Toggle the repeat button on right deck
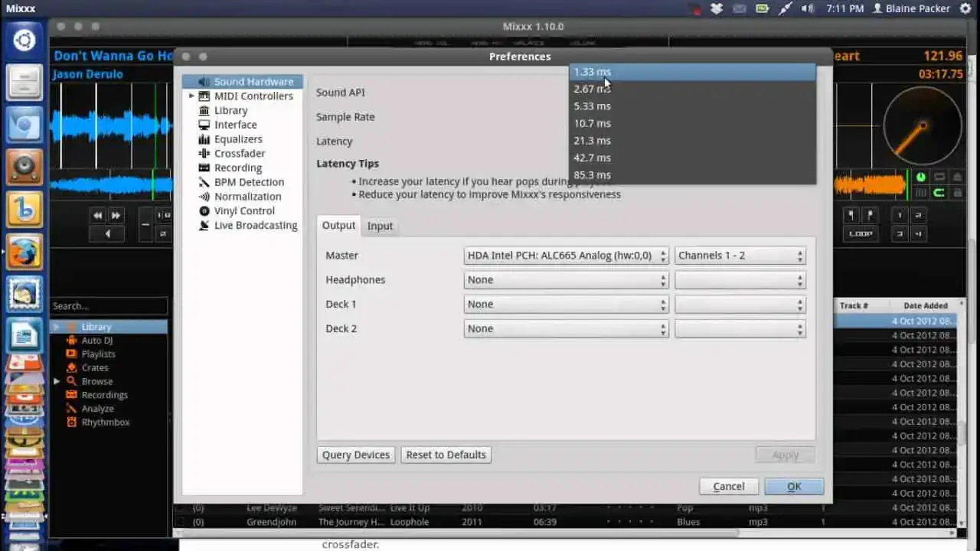Viewport: 980px width, 551px height. pyautogui.click(x=938, y=177)
